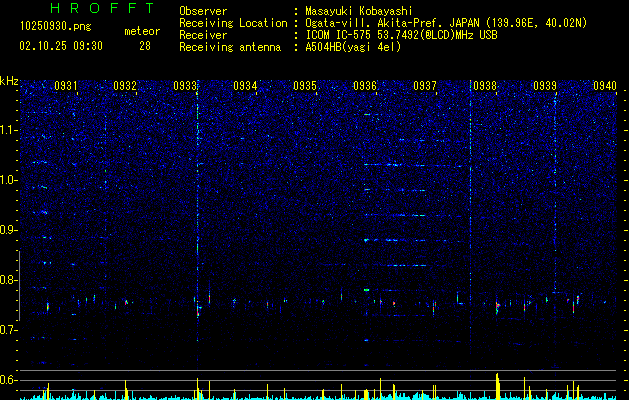The height and width of the screenshot is (400, 629).
Task: Click the kHz axis unit label
Action: (x=9, y=81)
